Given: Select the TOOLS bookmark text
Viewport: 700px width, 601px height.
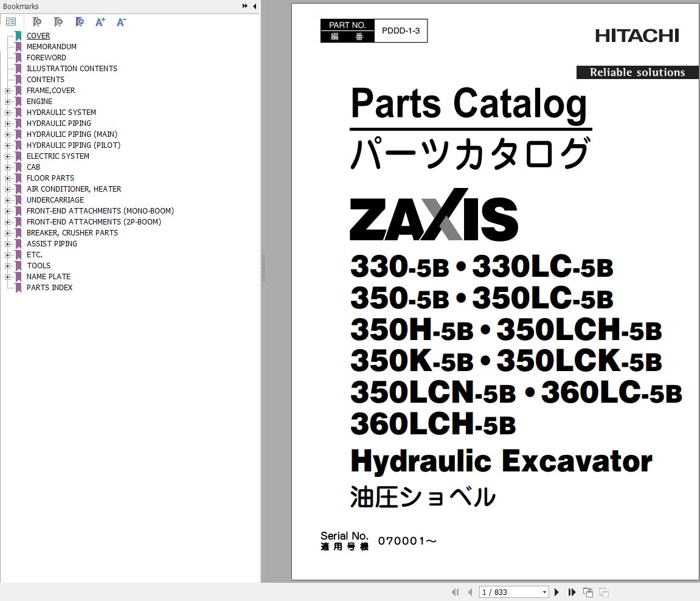Looking at the screenshot, I should click(x=38, y=265).
